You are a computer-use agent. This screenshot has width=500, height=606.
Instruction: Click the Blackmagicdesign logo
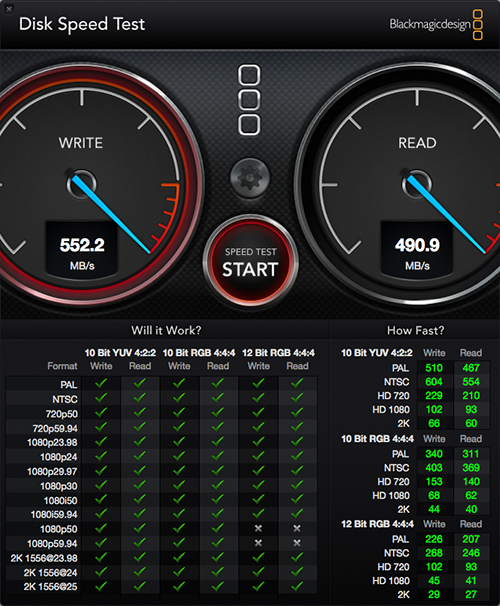pyautogui.click(x=436, y=25)
